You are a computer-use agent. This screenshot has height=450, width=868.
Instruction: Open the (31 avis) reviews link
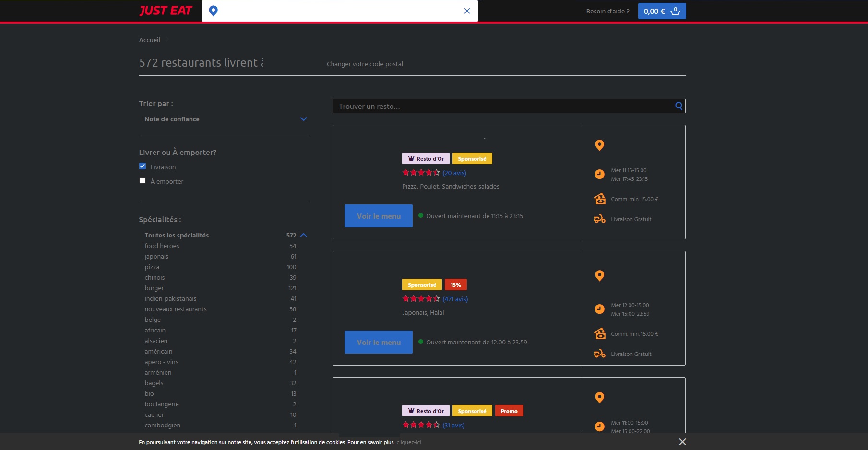[453, 425]
